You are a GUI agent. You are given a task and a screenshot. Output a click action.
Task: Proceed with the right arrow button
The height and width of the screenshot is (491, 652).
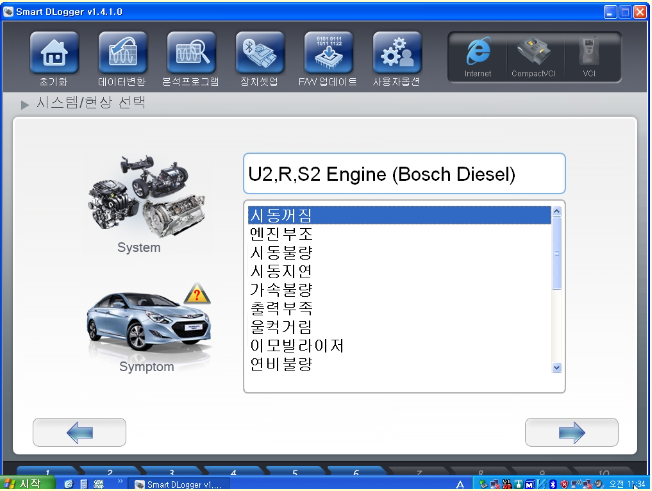[572, 432]
